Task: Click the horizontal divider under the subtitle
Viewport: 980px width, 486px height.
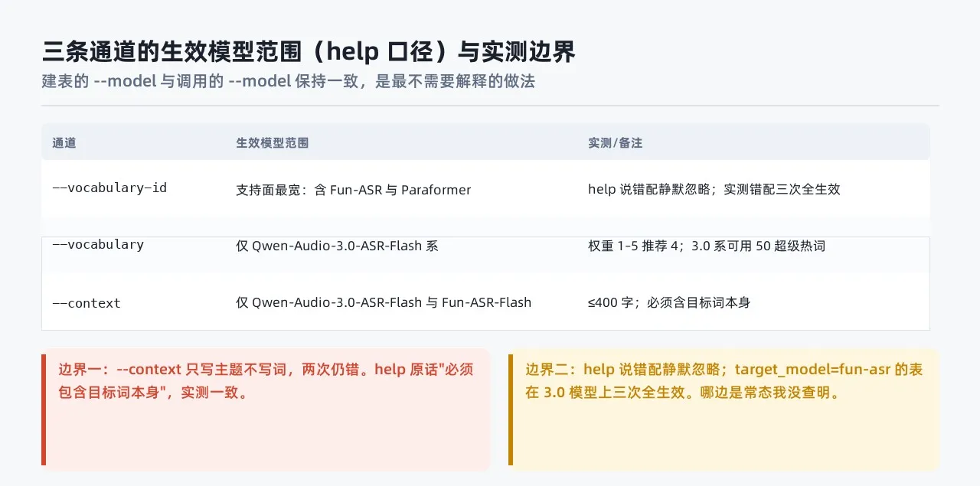Action: 490,106
